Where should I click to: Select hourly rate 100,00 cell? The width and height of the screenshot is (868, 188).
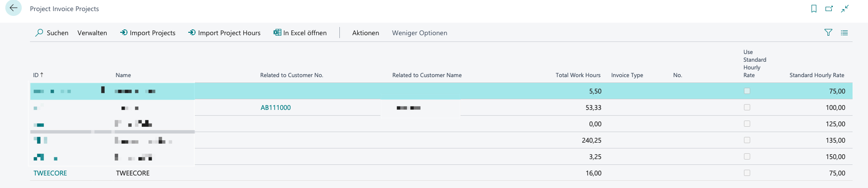[835, 107]
